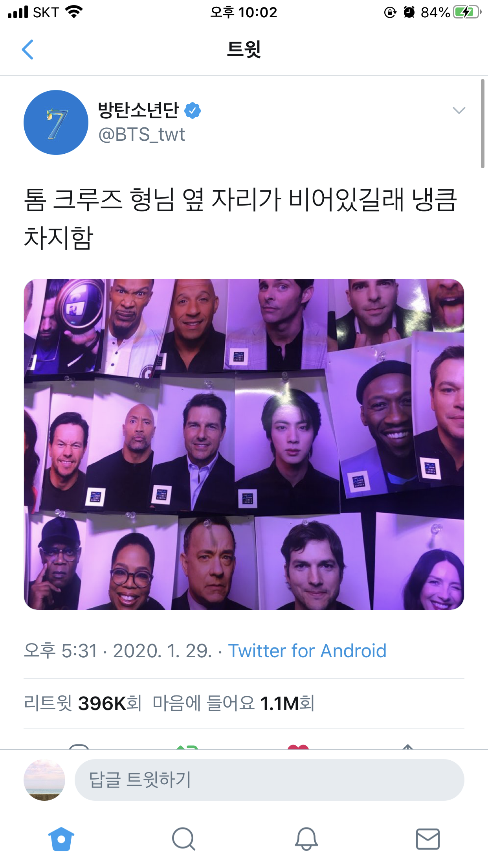The height and width of the screenshot is (868, 488).
Task: Open the Messages envelope tab
Action: (428, 839)
